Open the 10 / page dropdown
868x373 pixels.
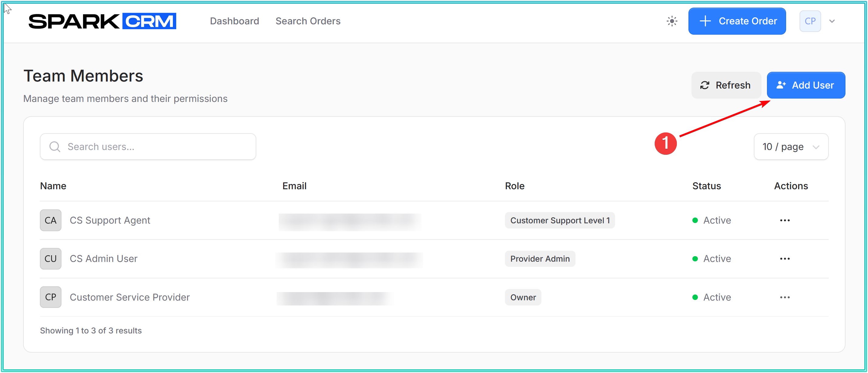790,147
